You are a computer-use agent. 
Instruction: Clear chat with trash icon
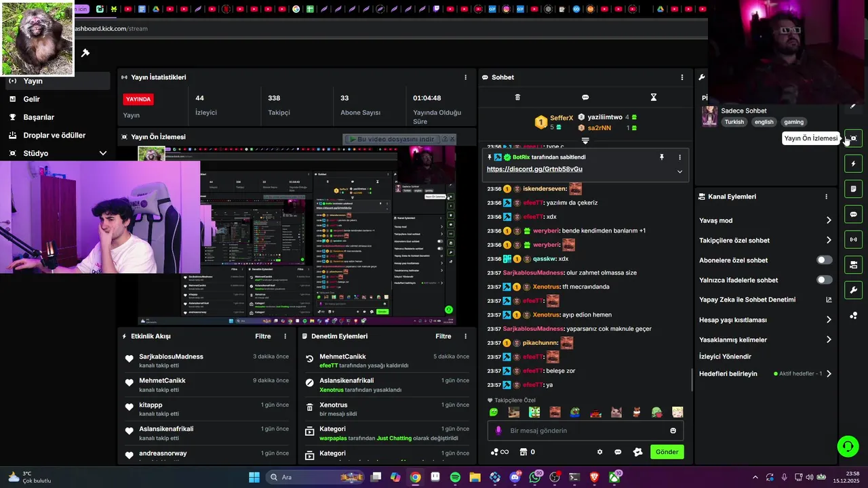tap(517, 97)
